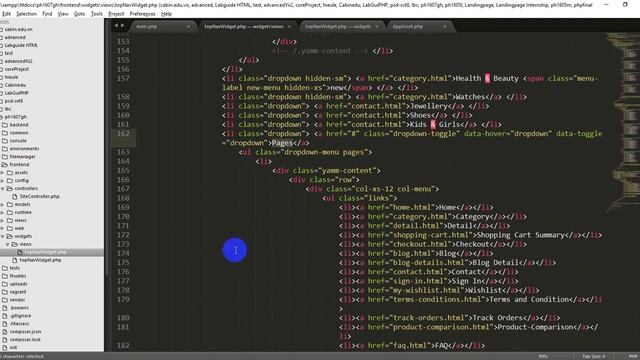Image resolution: width=640 pixels, height=360 pixels.
Task: Click the filemanager folder icon
Action: coord(5,157)
